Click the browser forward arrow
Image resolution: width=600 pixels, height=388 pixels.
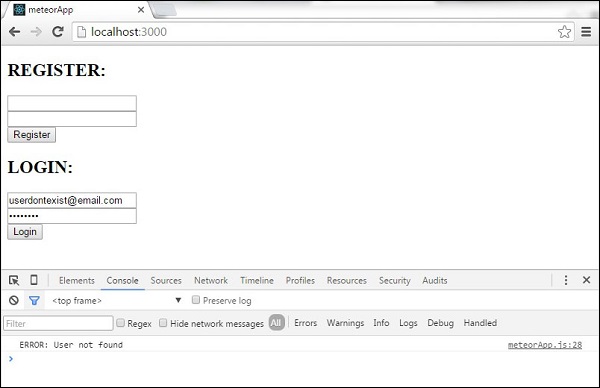(x=36, y=32)
